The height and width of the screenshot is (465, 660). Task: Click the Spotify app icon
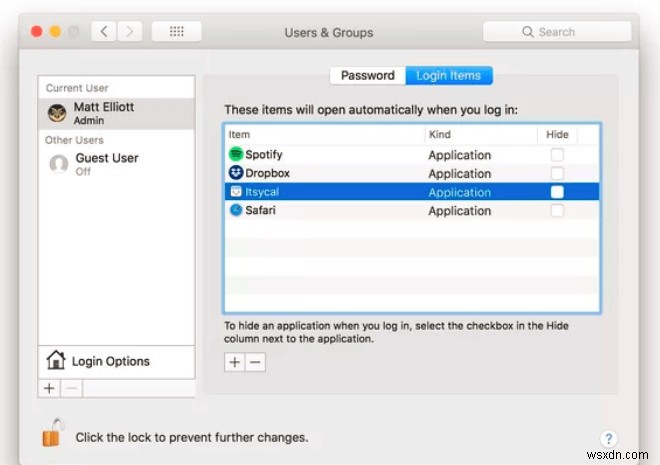coord(236,154)
